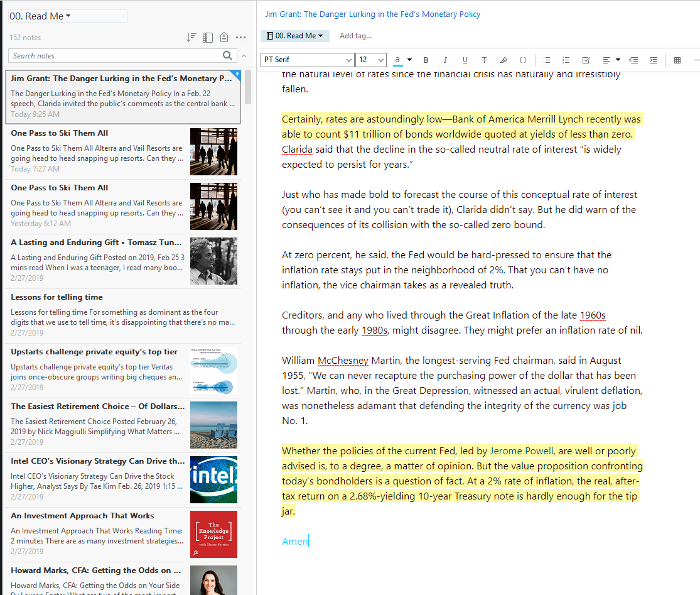Click the Intel logo thumbnail
The width and height of the screenshot is (700, 595).
pos(213,480)
